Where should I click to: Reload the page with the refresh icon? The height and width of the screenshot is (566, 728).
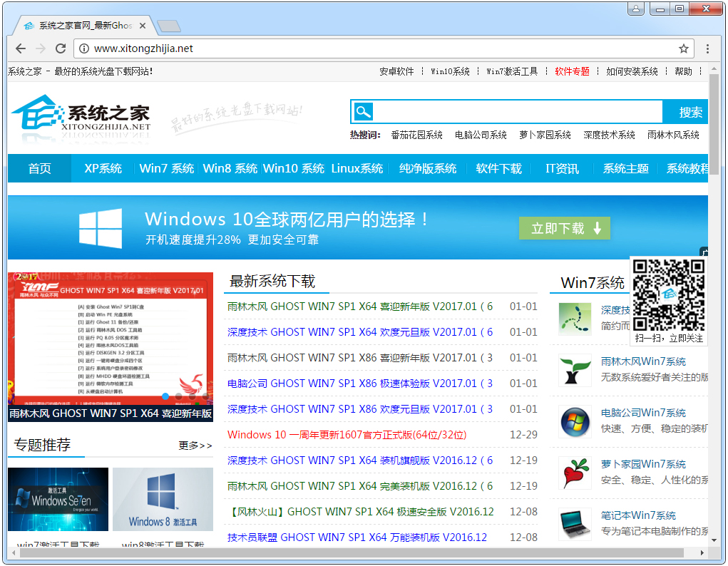(60, 48)
